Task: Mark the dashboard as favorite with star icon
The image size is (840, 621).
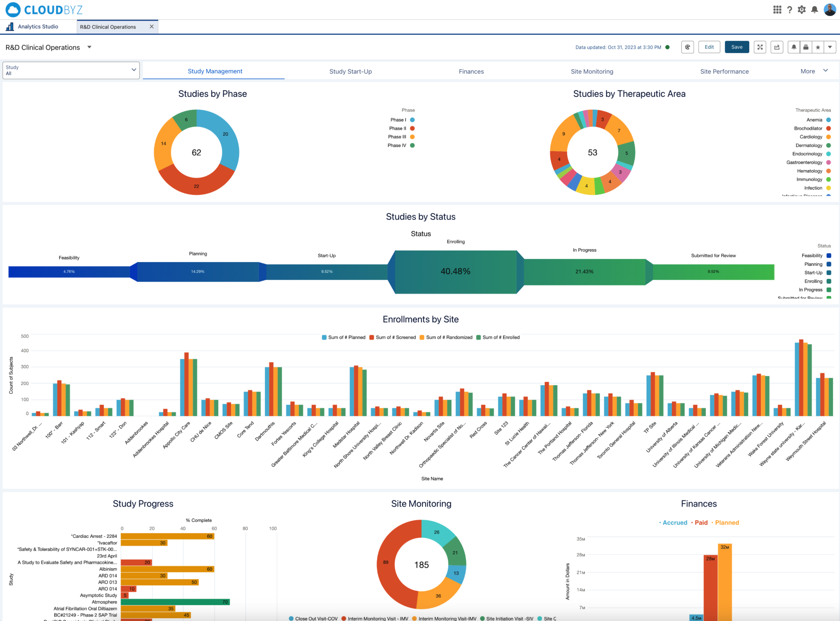Action: [817, 47]
